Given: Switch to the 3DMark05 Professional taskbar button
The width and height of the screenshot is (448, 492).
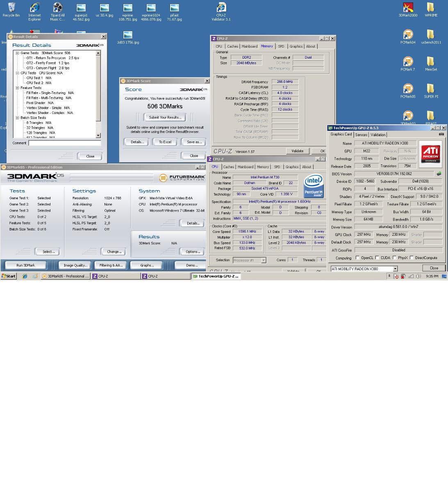Looking at the screenshot, I should pyautogui.click(x=66, y=276).
